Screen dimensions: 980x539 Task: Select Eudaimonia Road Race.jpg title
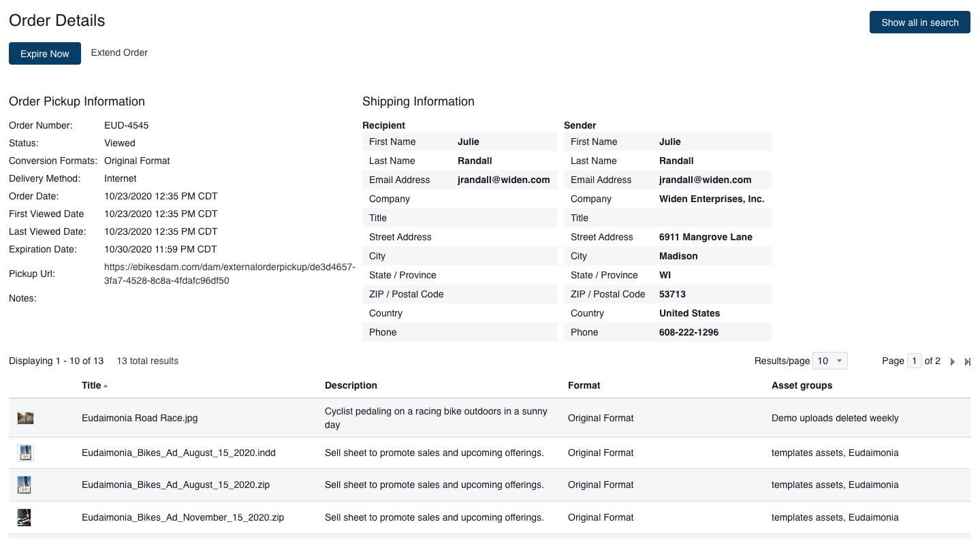(140, 418)
